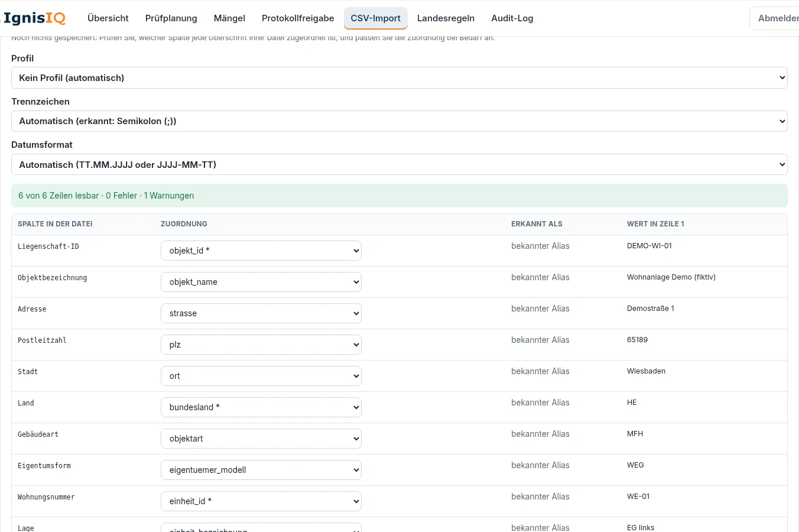
Task: Click the Abmelden button
Action: (775, 18)
